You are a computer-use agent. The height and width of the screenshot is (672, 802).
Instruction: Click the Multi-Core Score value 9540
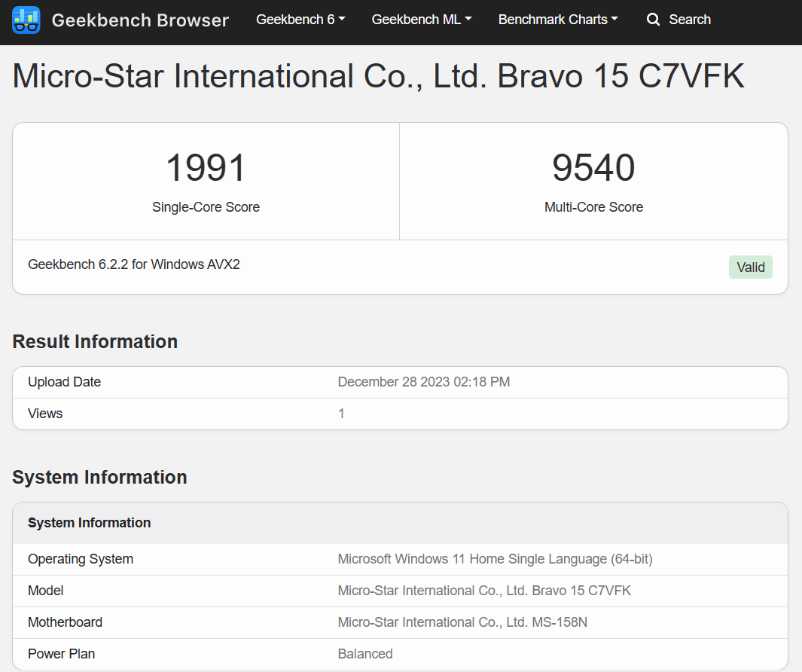point(593,167)
